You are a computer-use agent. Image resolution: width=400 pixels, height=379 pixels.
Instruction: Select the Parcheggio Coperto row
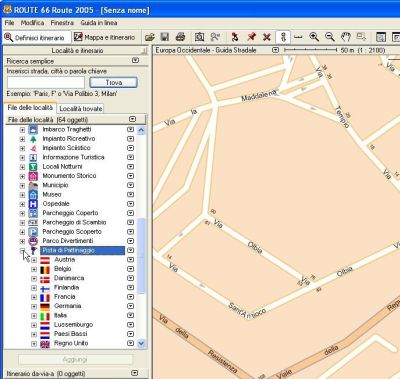(x=70, y=213)
